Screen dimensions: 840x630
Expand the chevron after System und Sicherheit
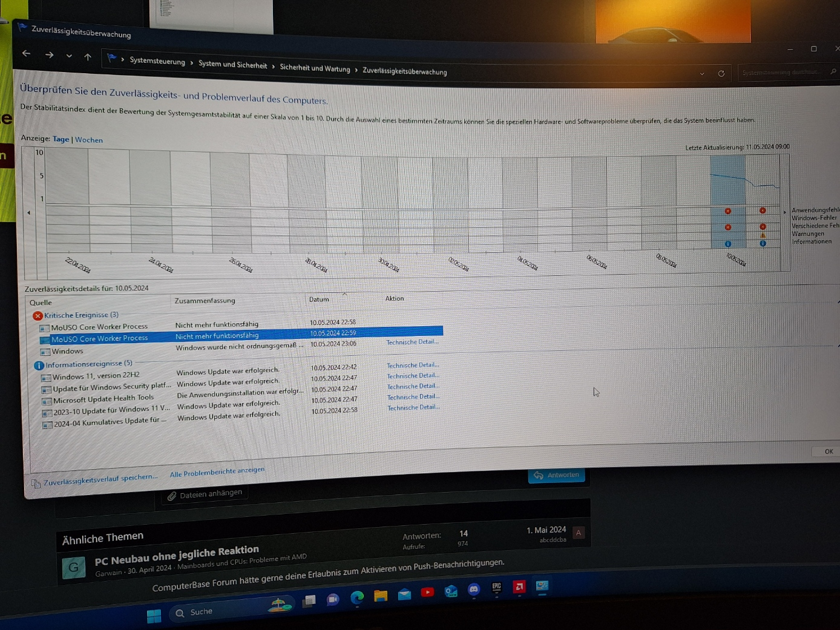point(274,66)
